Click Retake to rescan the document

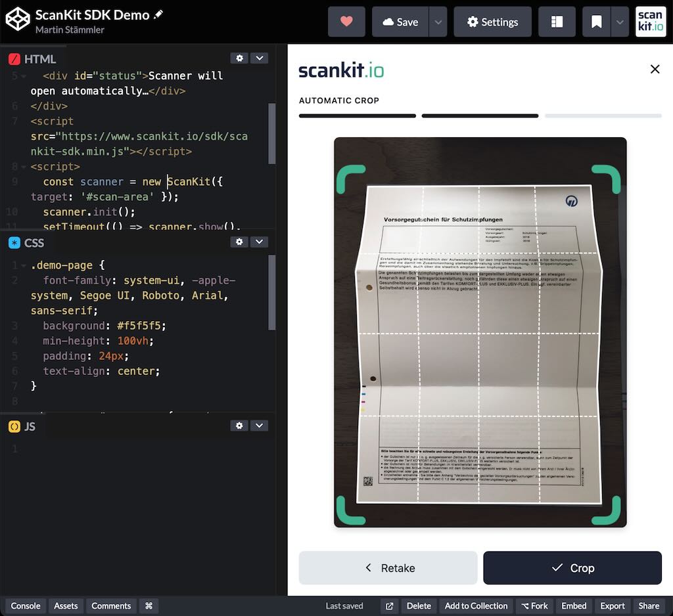pyautogui.click(x=388, y=567)
